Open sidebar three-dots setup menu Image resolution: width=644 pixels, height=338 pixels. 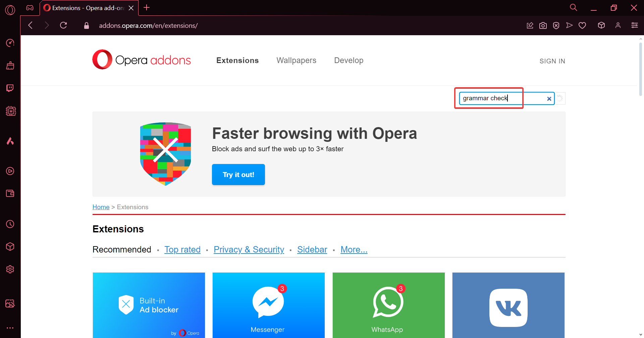coord(10,328)
